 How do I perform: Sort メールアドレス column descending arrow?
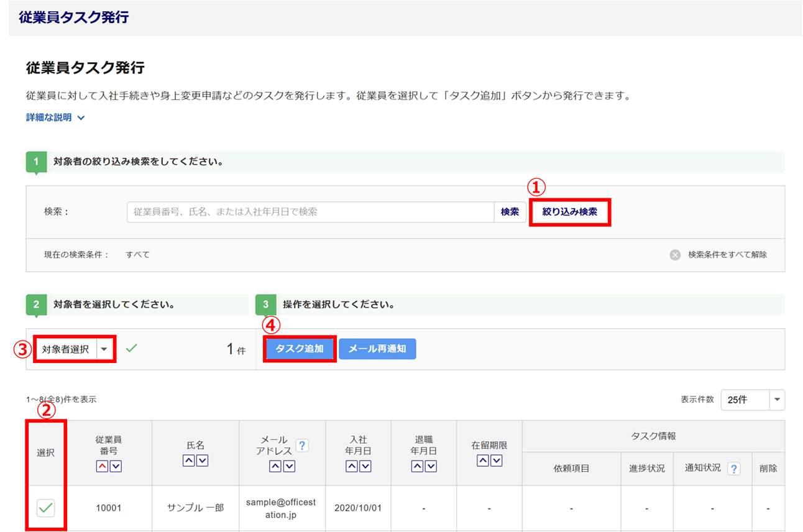click(289, 467)
